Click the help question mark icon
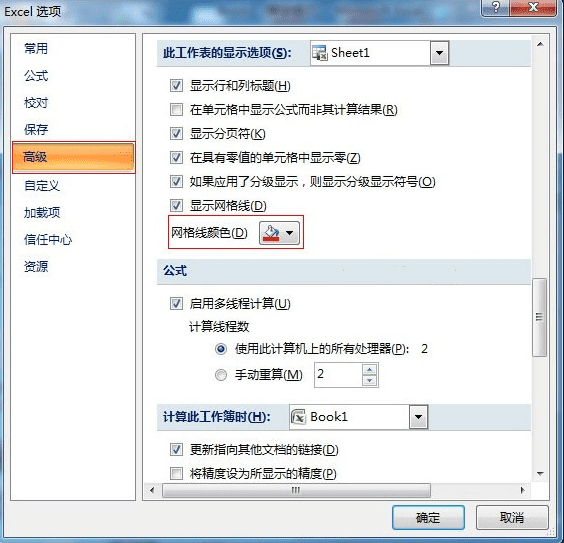This screenshot has width=564, height=543. coord(496,7)
